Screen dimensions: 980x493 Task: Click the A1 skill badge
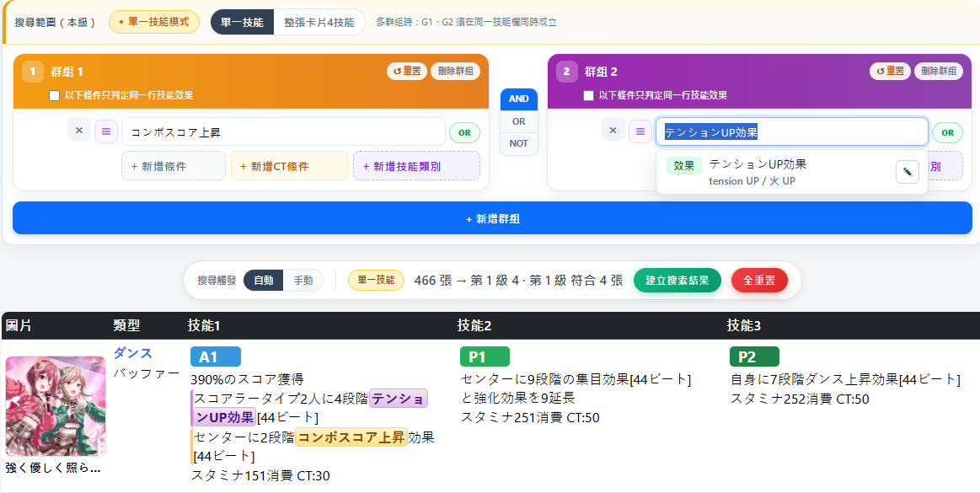[216, 356]
